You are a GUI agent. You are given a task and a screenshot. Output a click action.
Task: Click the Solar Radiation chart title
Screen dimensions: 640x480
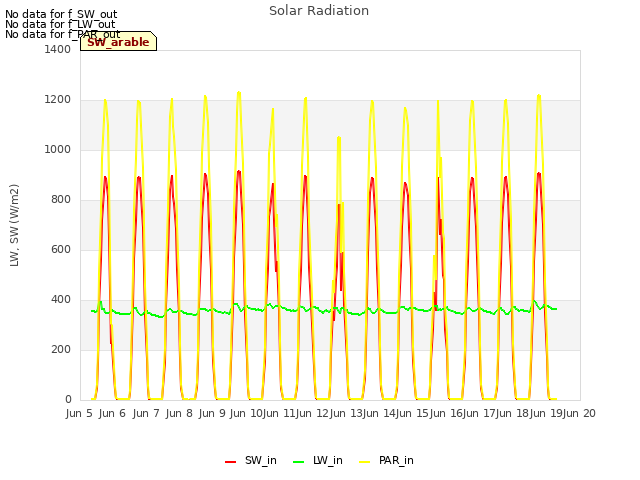click(319, 11)
